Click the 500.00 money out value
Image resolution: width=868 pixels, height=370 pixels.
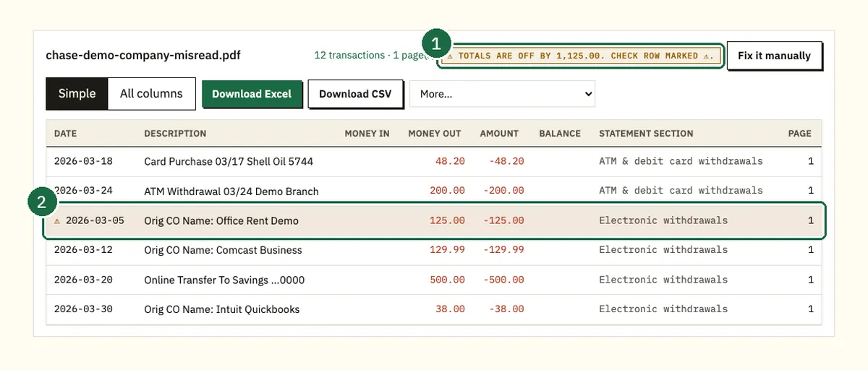(x=447, y=280)
